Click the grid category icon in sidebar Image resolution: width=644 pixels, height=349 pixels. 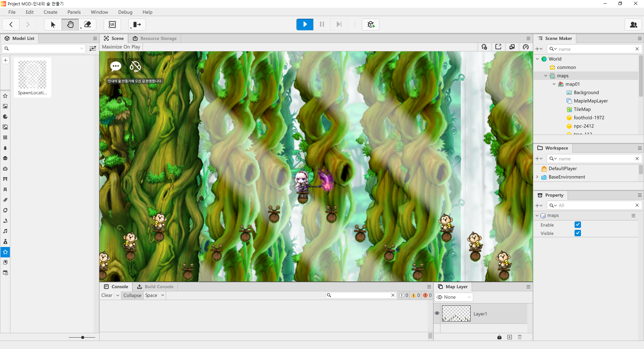point(5,138)
